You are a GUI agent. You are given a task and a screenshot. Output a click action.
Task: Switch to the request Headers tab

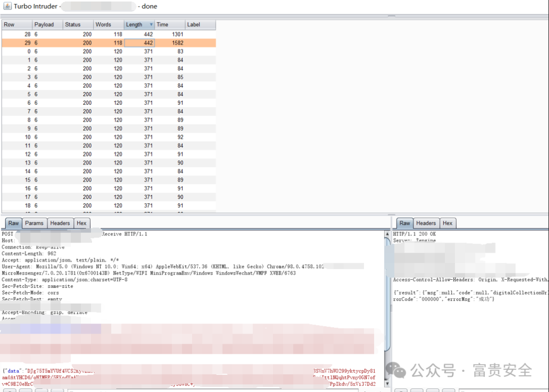60,223
